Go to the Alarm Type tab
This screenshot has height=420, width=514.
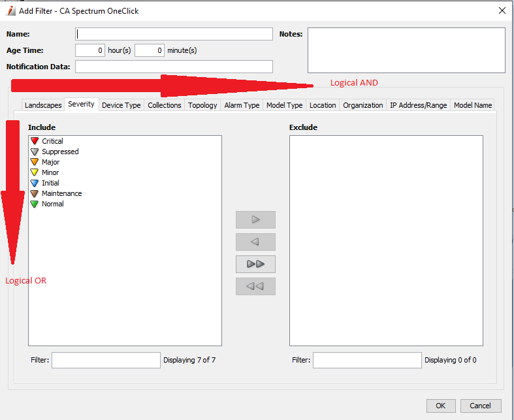point(242,105)
